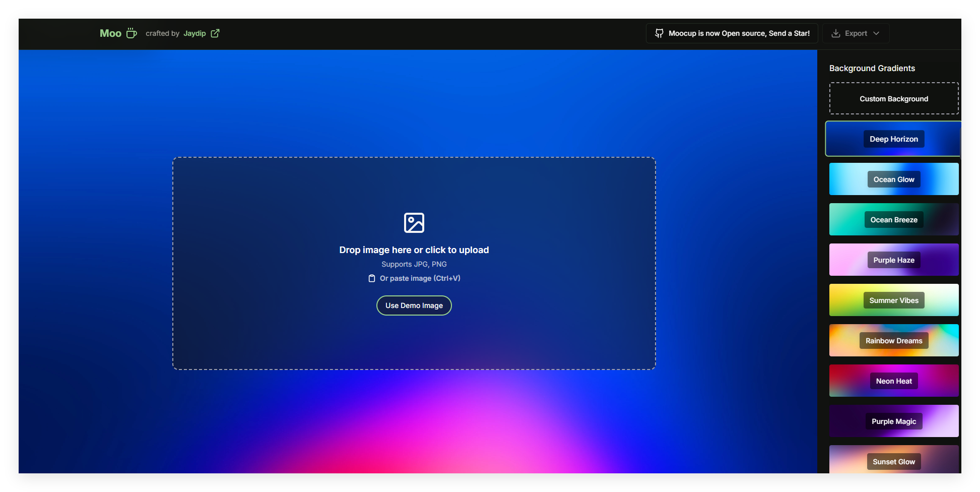Choose the Sunset Glow gradient
This screenshot has height=492, width=980.
click(894, 459)
